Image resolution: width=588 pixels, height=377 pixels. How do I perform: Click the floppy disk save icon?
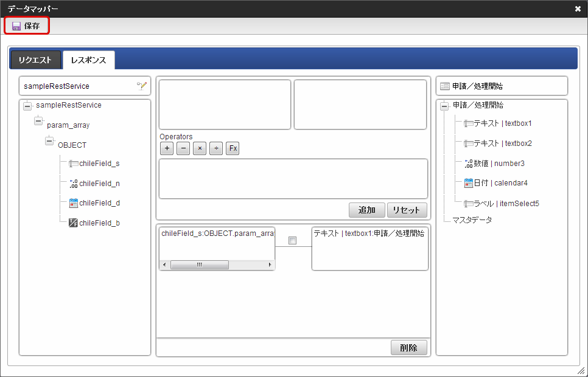pyautogui.click(x=16, y=26)
